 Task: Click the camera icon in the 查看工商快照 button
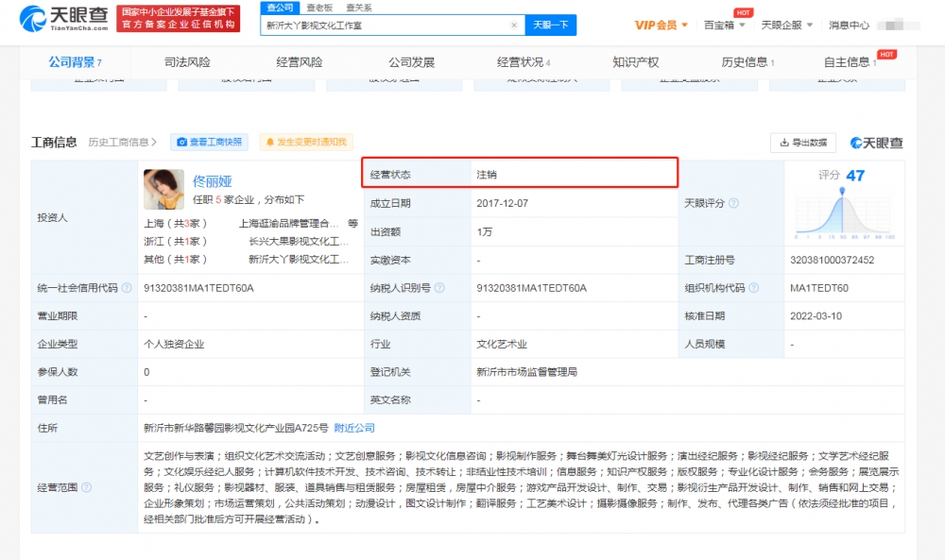(x=182, y=142)
